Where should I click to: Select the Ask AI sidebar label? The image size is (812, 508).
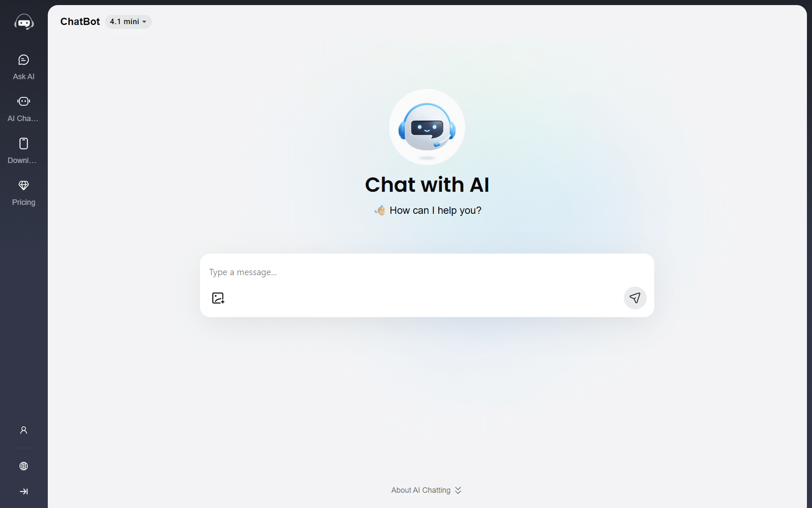coord(24,77)
